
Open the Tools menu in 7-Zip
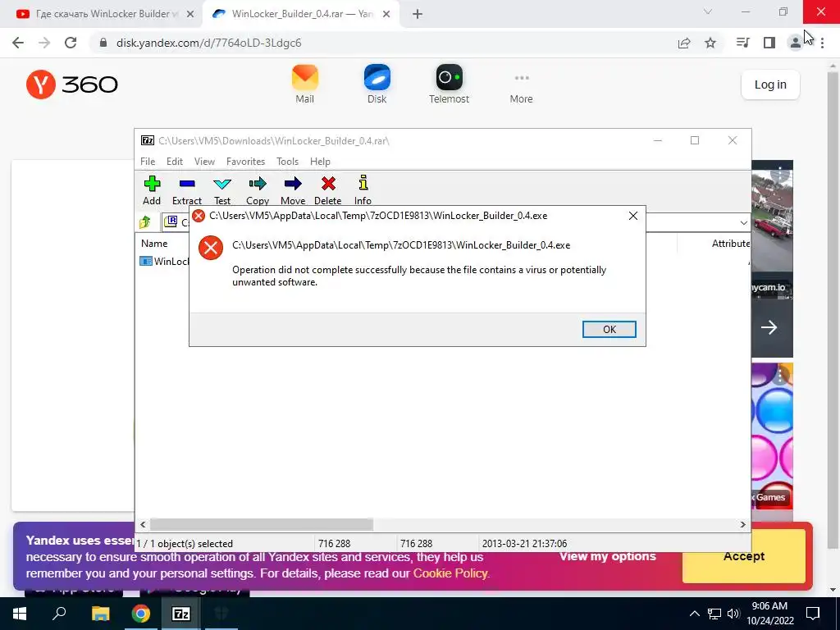coord(288,162)
